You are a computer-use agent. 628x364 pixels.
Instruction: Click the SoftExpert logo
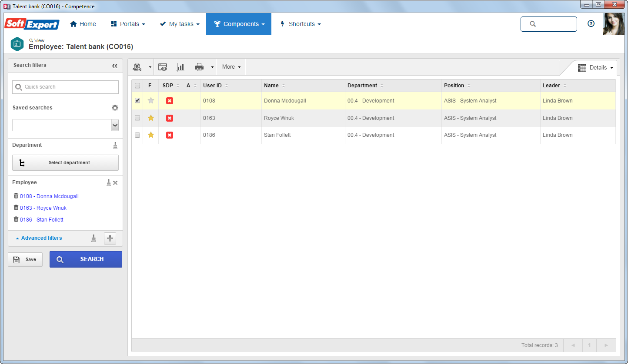coord(32,24)
